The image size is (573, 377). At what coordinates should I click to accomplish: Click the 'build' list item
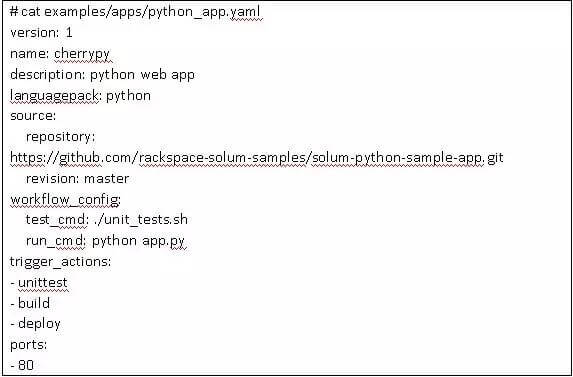(34, 303)
